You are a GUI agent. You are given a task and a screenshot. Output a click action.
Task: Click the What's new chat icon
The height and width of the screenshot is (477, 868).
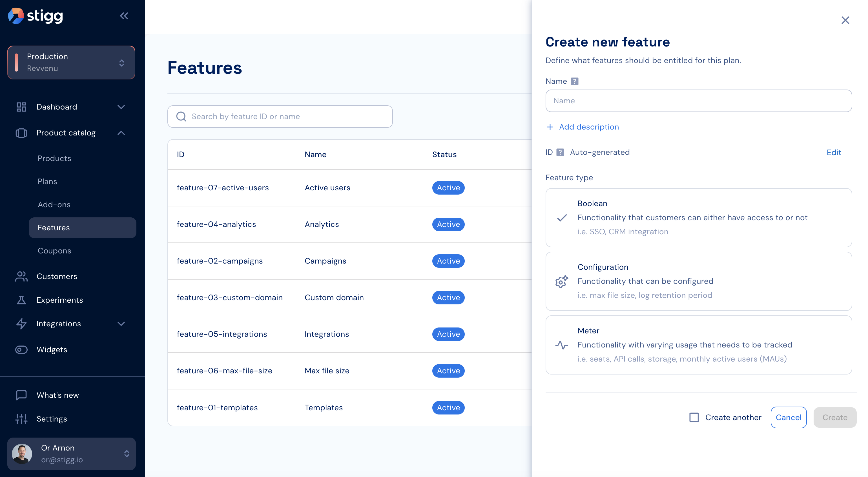[21, 395]
